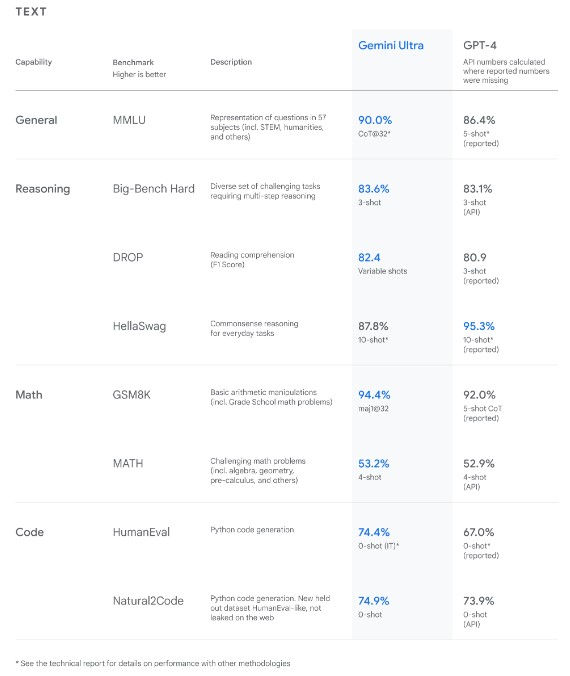Click the 82.4 DROP score
This screenshot has width=570, height=676.
[369, 257]
